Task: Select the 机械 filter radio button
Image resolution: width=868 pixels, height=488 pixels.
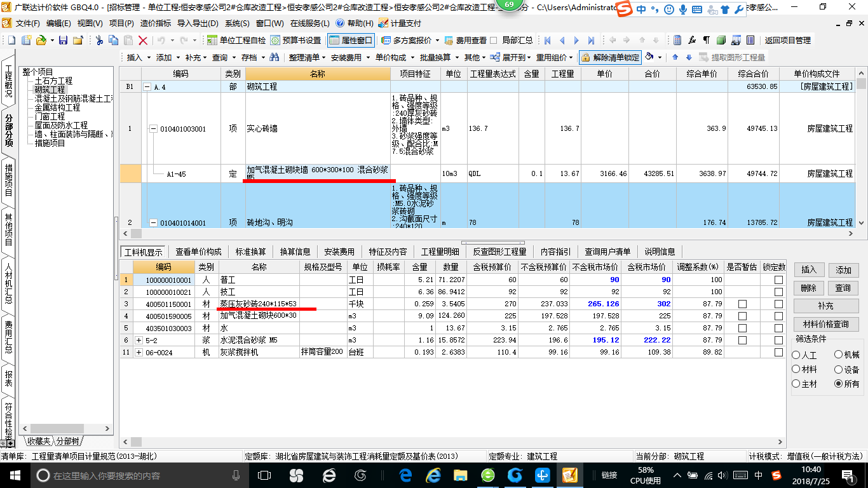Action: 839,355
